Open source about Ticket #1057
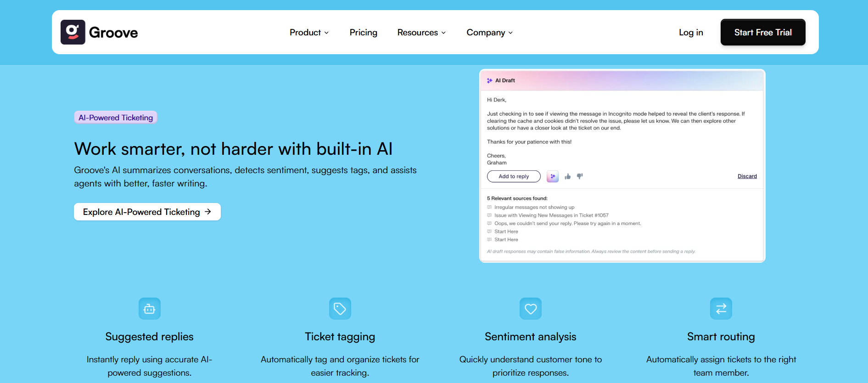The width and height of the screenshot is (868, 383). click(551, 215)
